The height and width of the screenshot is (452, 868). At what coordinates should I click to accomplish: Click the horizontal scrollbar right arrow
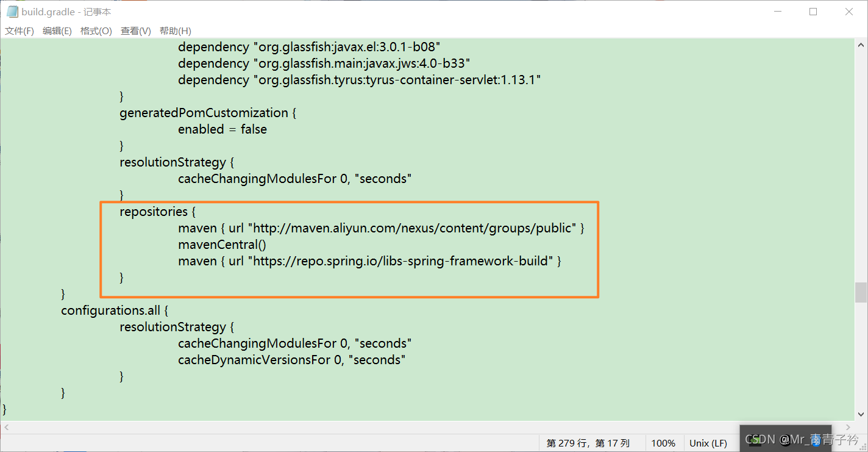point(848,428)
